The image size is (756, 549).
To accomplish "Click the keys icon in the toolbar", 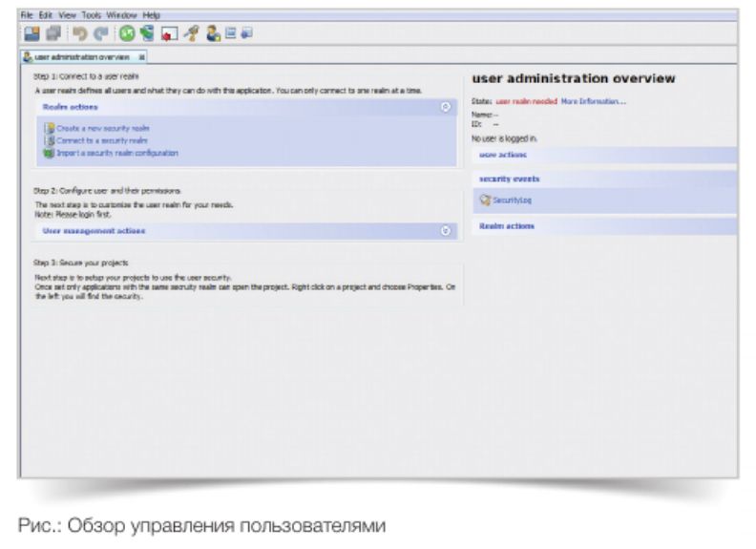I will (x=191, y=33).
